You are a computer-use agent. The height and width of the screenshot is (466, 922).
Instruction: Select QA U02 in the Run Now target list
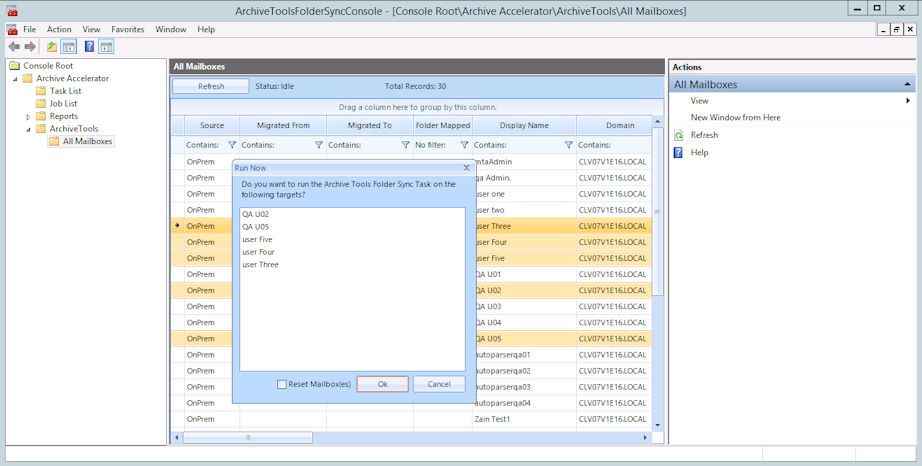coord(255,214)
